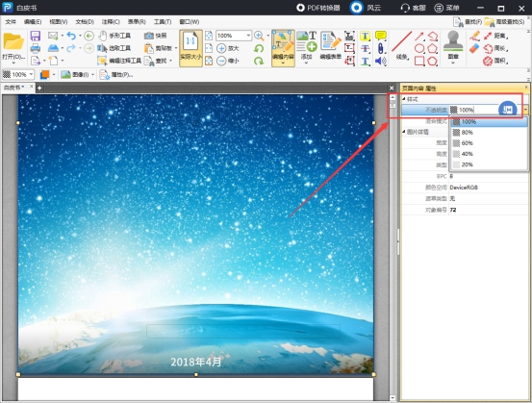Select the underline text tool
The width and height of the screenshot is (532, 403).
(365, 61)
